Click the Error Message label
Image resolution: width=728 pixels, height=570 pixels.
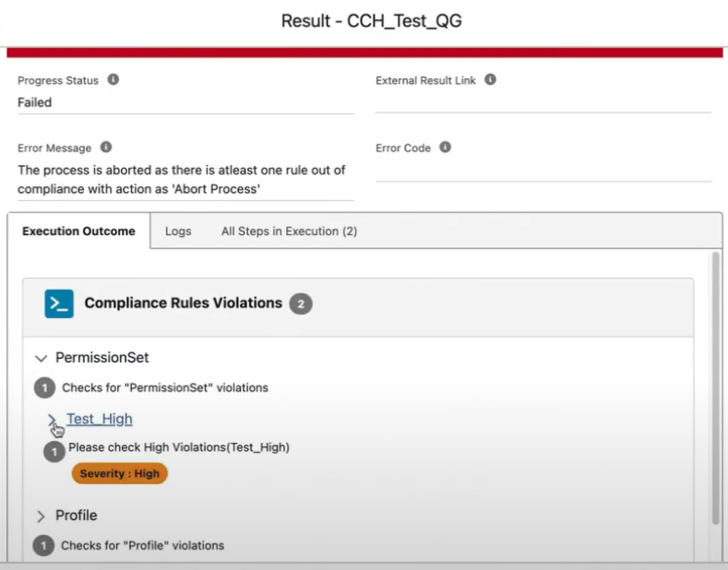click(54, 148)
